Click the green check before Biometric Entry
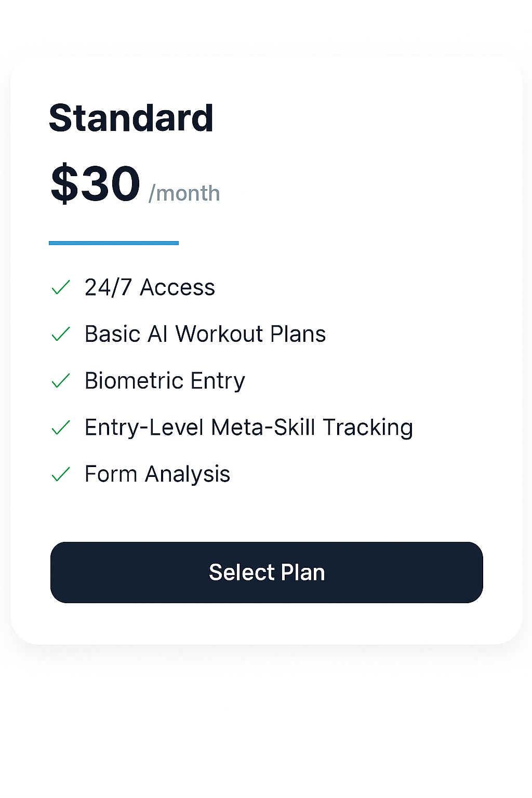 (x=61, y=381)
